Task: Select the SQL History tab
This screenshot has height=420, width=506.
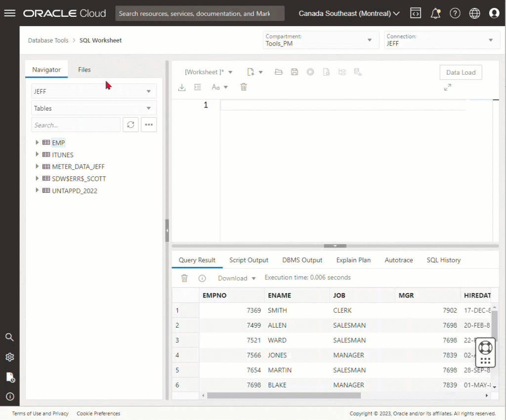Action: coord(443,260)
